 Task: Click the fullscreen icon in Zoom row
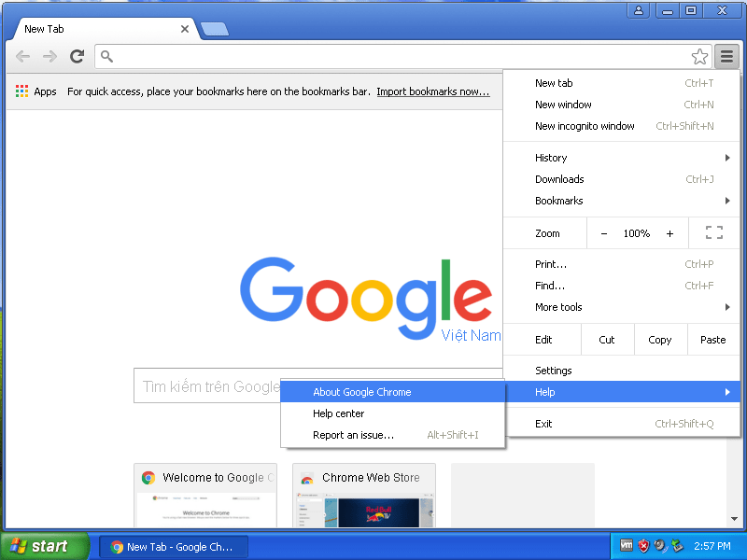tap(714, 233)
